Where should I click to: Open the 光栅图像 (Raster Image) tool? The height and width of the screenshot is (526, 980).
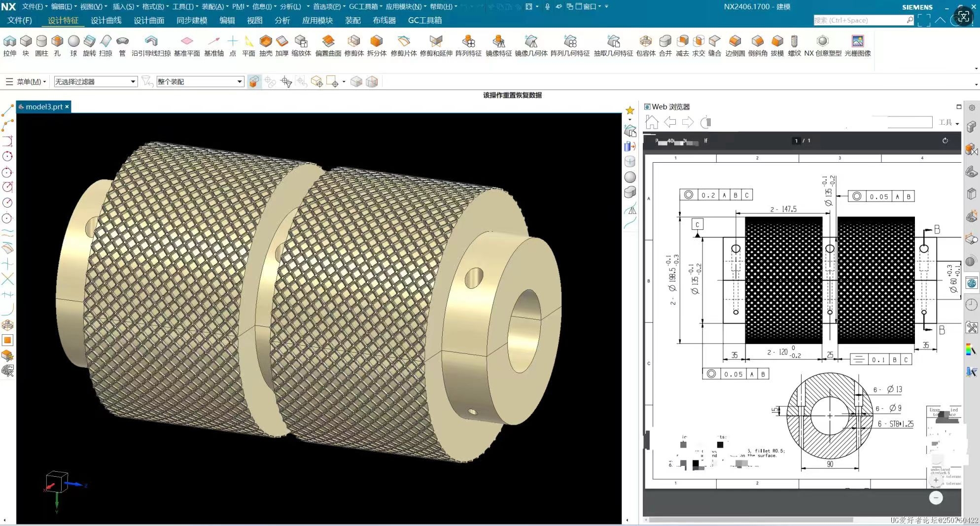[858, 45]
